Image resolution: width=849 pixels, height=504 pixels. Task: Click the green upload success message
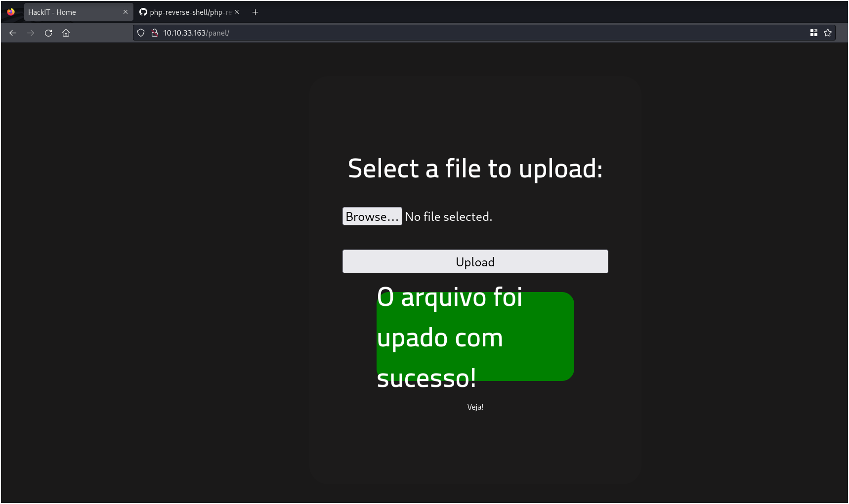tap(475, 337)
